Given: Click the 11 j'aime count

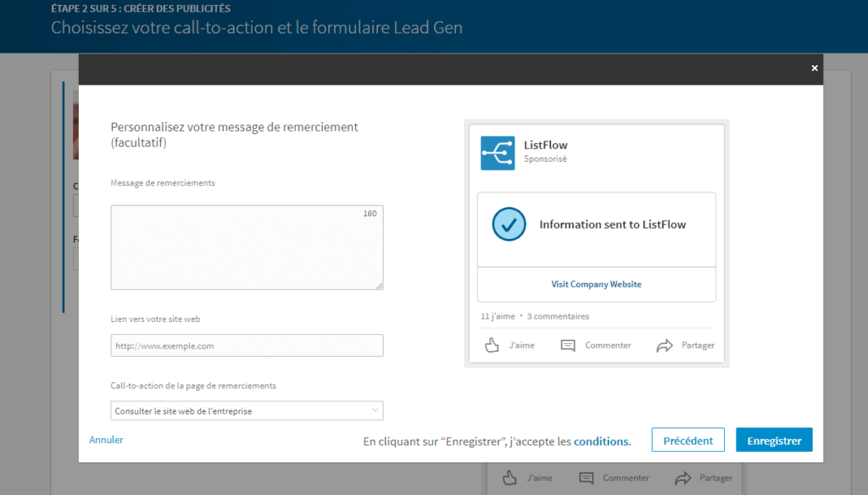Looking at the screenshot, I should (x=497, y=315).
